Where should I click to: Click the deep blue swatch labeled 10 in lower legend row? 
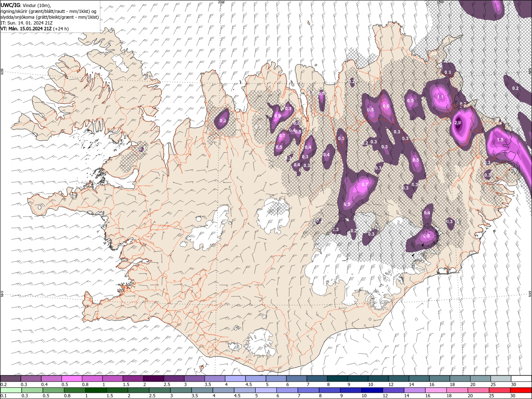tap(372, 390)
